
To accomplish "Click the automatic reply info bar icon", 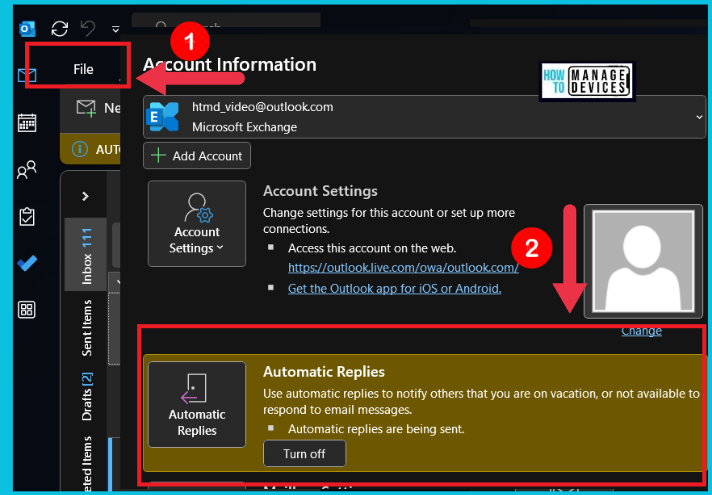I will coord(79,149).
